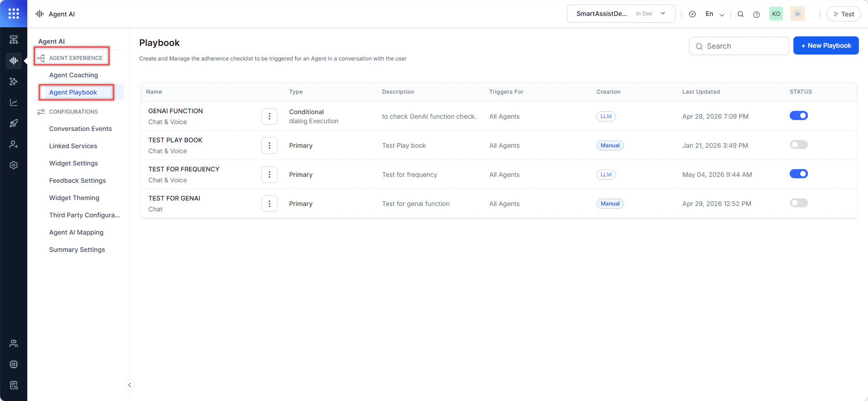This screenshot has width=868, height=401.
Task: Open Agent AI Mapping
Action: pyautogui.click(x=76, y=232)
